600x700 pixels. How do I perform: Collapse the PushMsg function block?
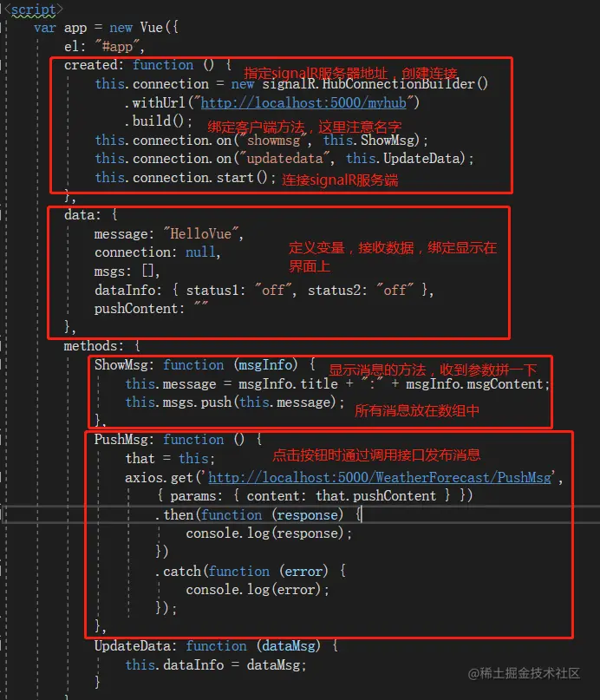coord(2,440)
